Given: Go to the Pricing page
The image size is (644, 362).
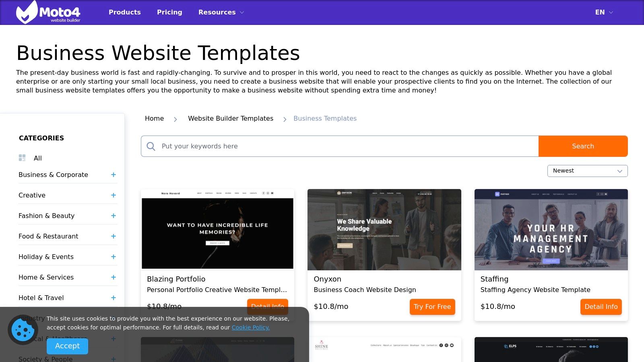Looking at the screenshot, I should [169, 12].
